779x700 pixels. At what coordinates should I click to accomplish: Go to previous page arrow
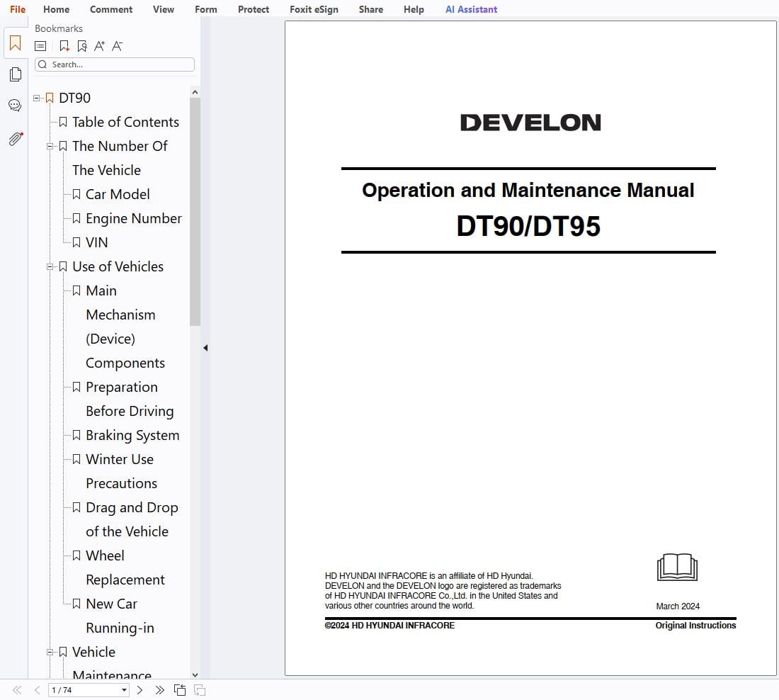point(37,690)
